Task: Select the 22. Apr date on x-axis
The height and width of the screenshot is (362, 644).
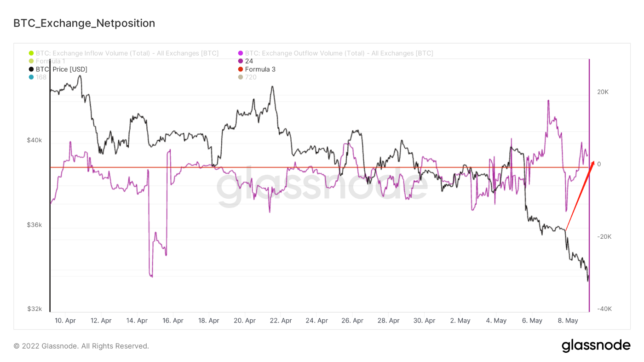Action: (x=281, y=321)
